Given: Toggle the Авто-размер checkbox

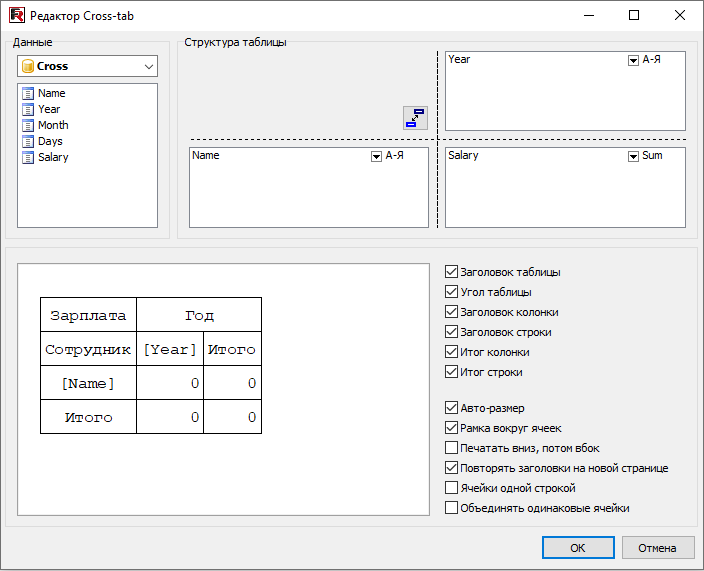Looking at the screenshot, I should point(451,408).
